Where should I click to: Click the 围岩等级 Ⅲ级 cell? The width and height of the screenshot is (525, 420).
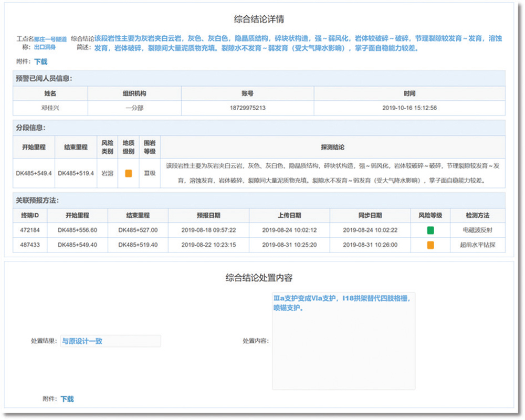150,173
